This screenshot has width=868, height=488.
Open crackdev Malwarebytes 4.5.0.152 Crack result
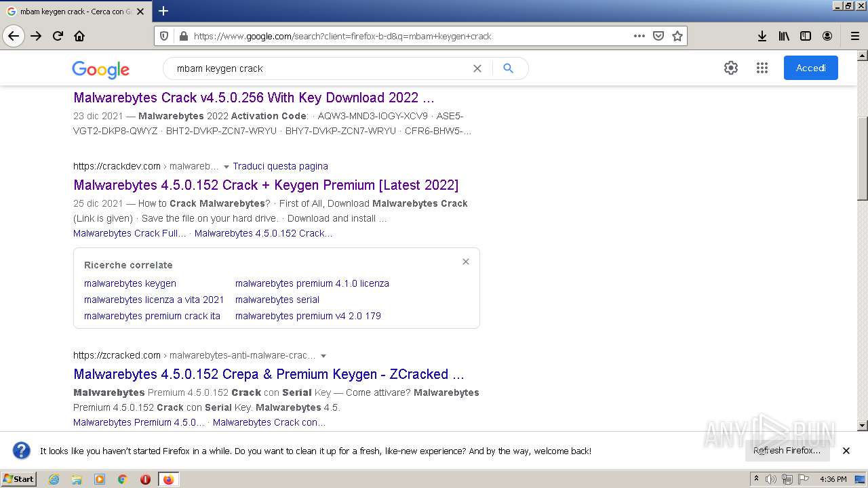click(x=266, y=185)
